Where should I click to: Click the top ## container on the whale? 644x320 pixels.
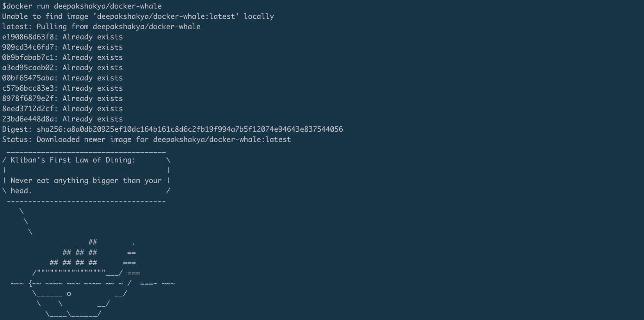pyautogui.click(x=93, y=242)
